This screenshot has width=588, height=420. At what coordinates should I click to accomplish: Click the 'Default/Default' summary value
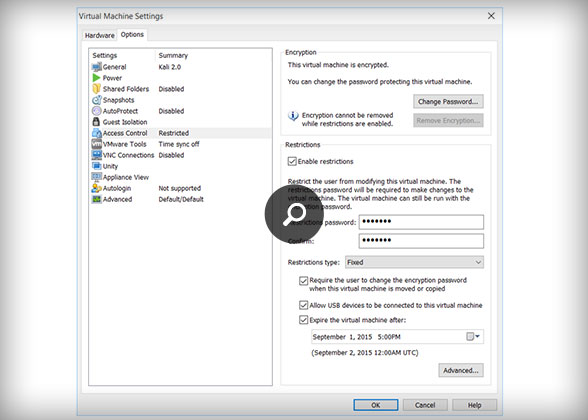coord(181,199)
